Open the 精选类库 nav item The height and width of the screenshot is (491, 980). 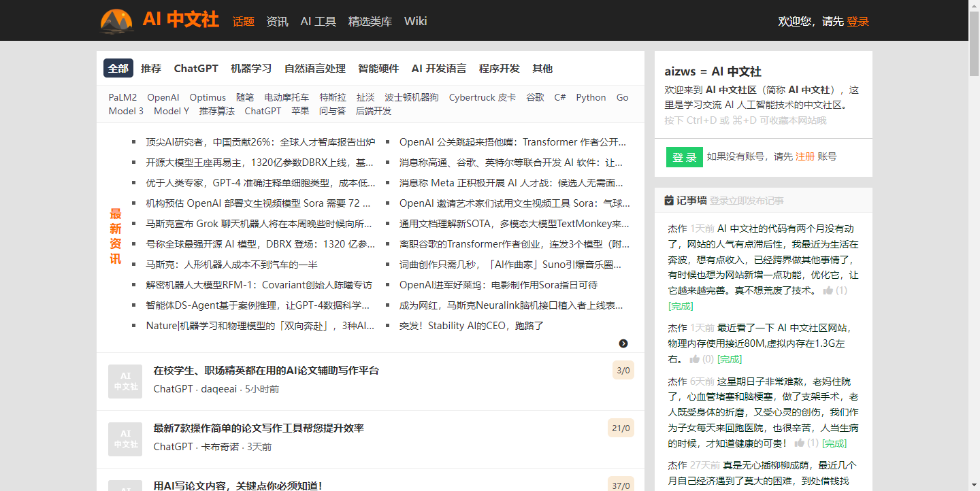(x=370, y=21)
